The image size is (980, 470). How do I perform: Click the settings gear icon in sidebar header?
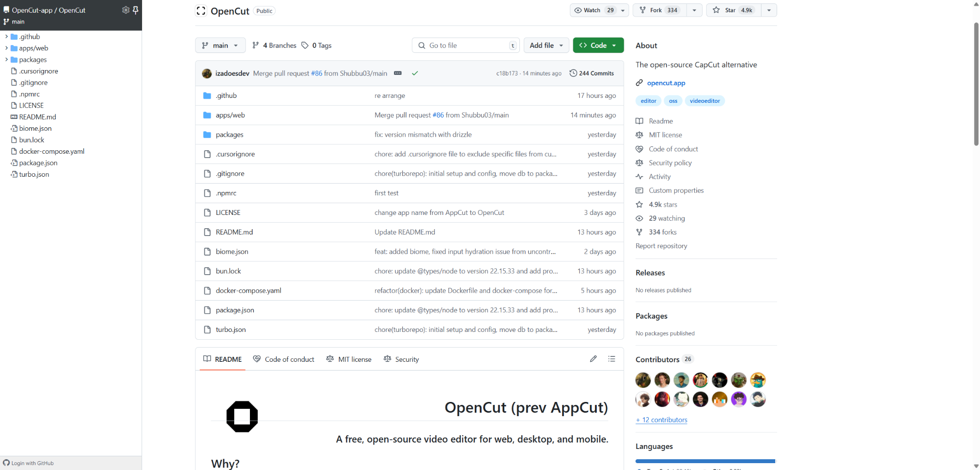pyautogui.click(x=125, y=10)
